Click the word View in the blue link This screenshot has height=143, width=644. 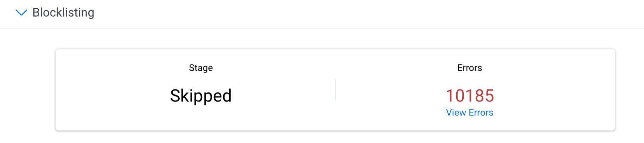pyautogui.click(x=456, y=112)
